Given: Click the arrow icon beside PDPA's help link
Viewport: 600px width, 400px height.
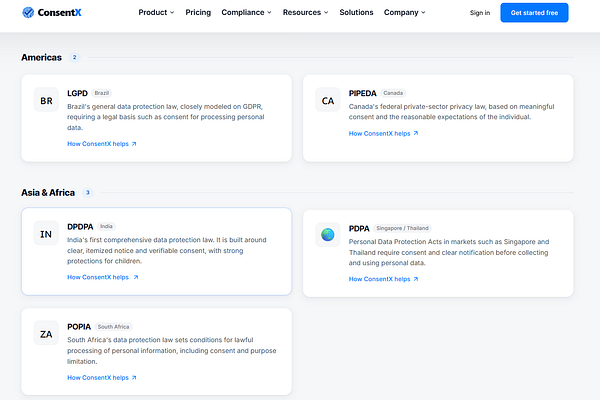Looking at the screenshot, I should [x=416, y=279].
